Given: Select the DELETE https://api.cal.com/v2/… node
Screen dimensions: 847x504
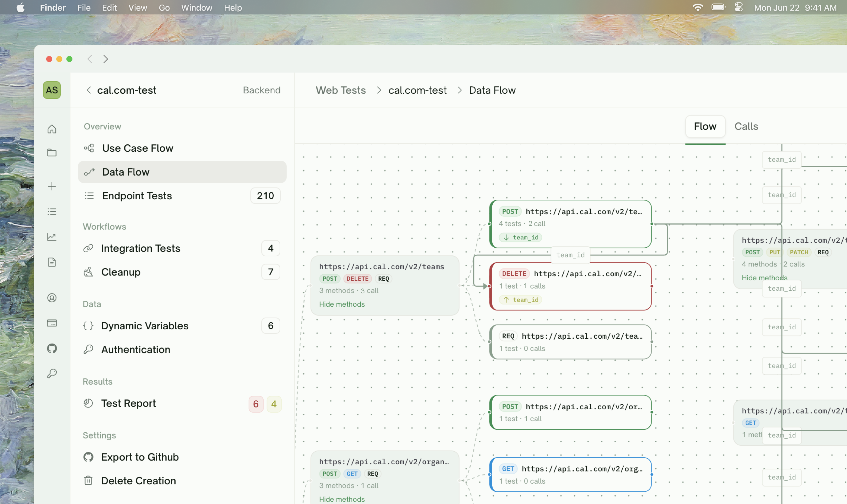Looking at the screenshot, I should click(x=570, y=286).
